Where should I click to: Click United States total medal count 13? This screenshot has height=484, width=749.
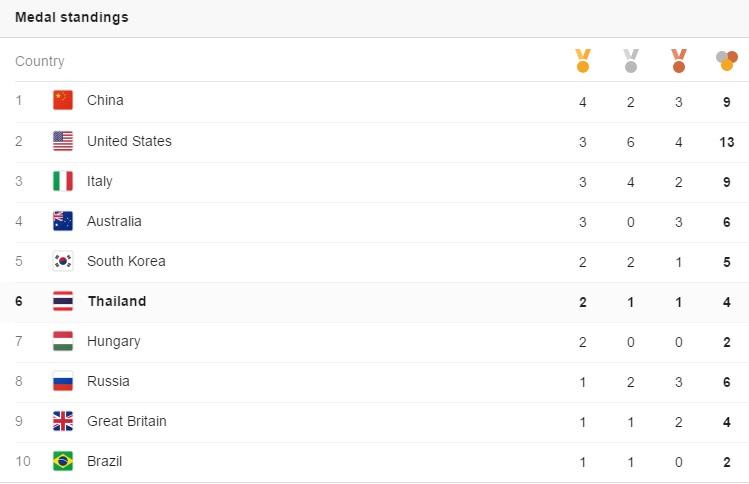pyautogui.click(x=727, y=141)
